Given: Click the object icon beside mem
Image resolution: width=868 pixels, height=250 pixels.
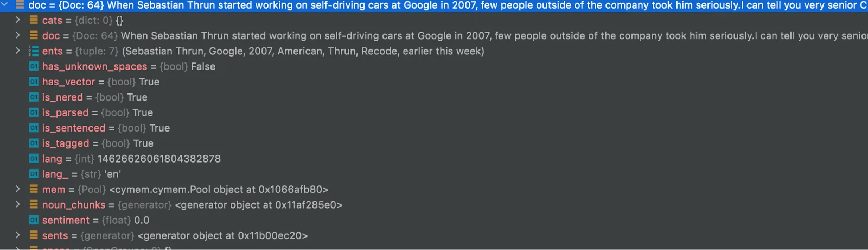Looking at the screenshot, I should [34, 189].
